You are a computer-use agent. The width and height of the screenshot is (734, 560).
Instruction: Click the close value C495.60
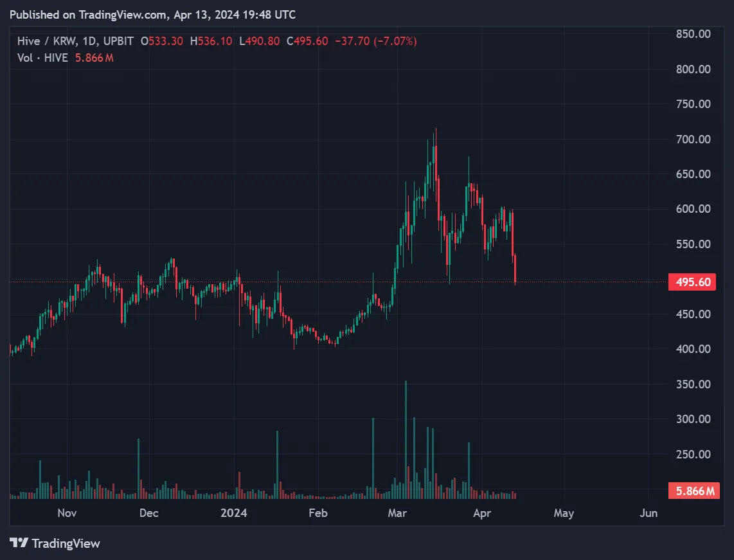[x=308, y=41]
